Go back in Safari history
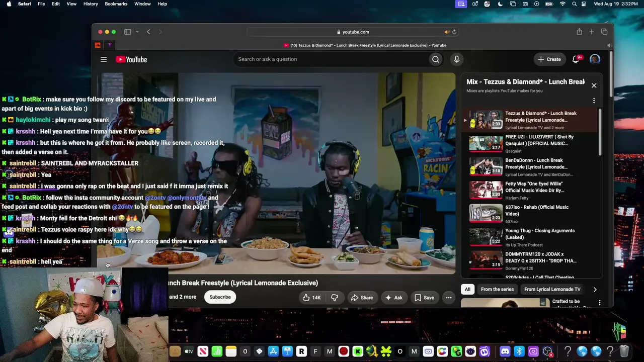 pos(148,32)
